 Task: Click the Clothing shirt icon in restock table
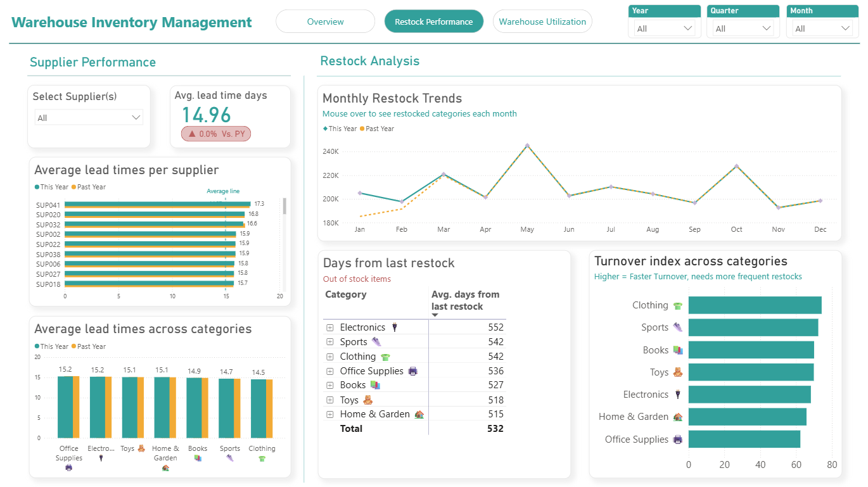(385, 357)
